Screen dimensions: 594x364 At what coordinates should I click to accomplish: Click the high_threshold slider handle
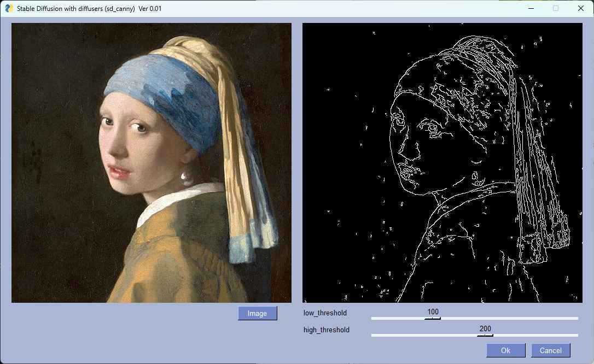(485, 334)
